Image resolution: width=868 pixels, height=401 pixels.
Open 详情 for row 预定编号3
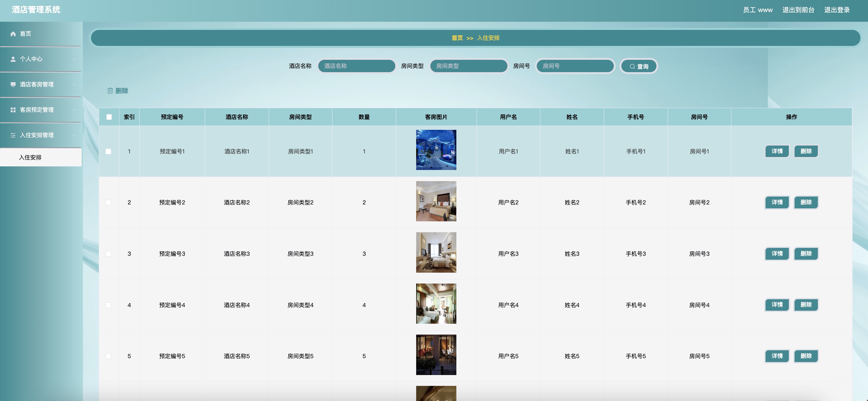coord(777,254)
